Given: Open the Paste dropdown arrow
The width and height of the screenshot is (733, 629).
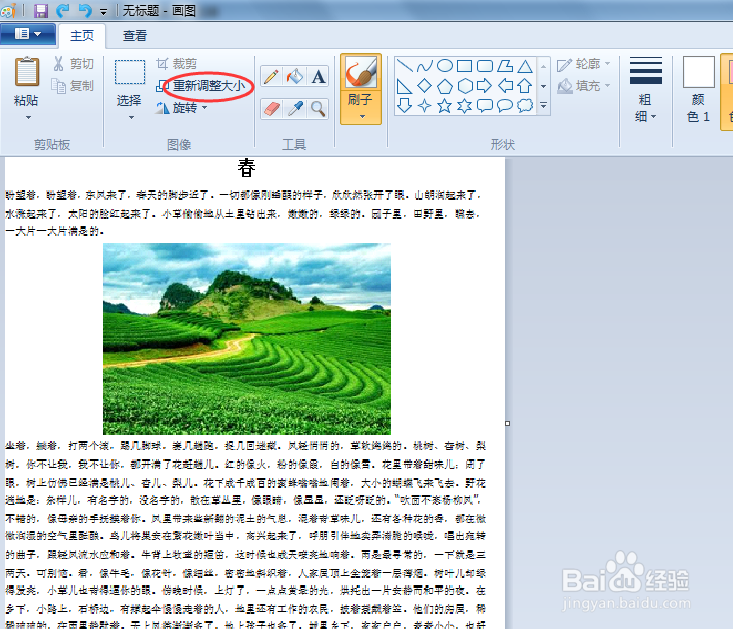Looking at the screenshot, I should coord(28,117).
